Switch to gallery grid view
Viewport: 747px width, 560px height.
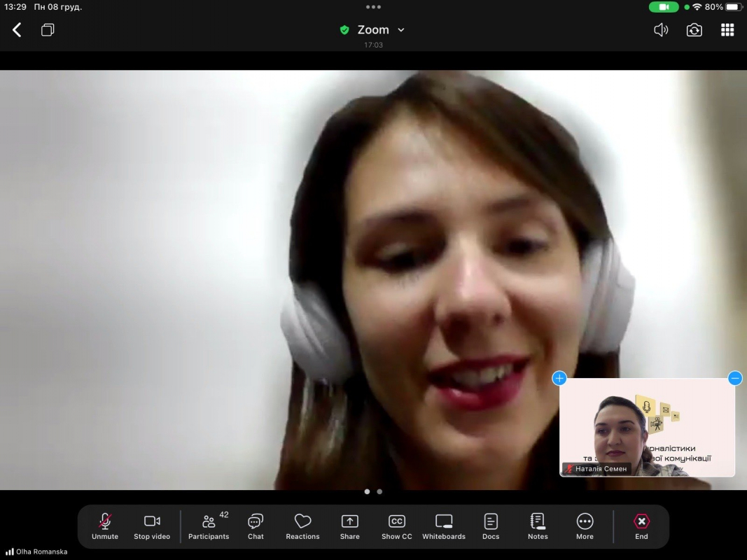tap(727, 29)
